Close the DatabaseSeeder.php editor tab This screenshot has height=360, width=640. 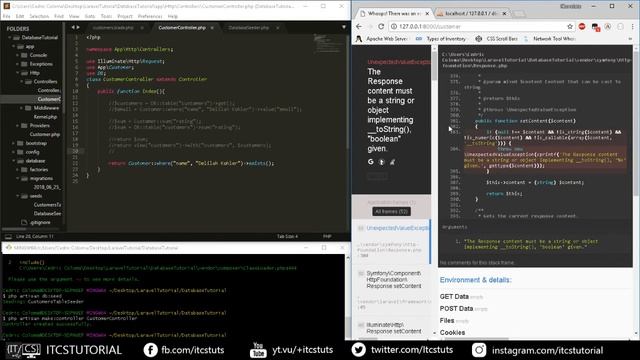pos(278,28)
